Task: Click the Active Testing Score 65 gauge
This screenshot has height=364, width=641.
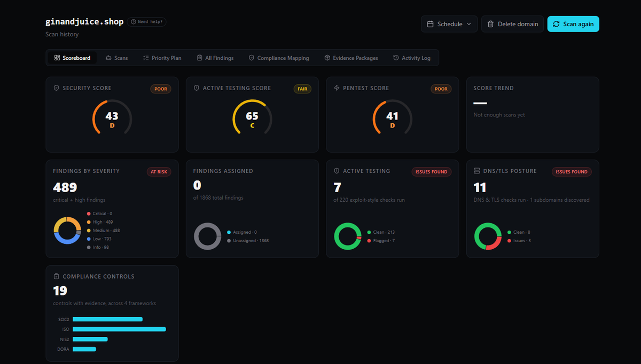Action: pyautogui.click(x=252, y=118)
